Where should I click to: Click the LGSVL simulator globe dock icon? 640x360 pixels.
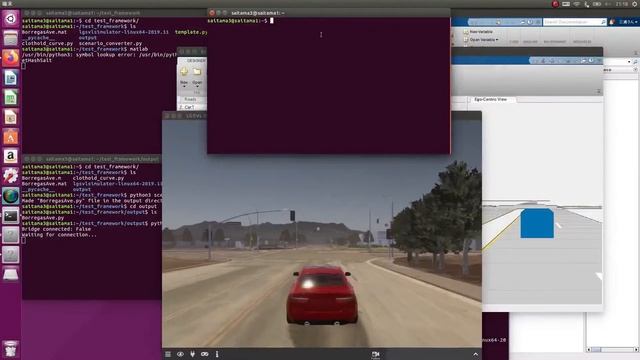click(11, 196)
